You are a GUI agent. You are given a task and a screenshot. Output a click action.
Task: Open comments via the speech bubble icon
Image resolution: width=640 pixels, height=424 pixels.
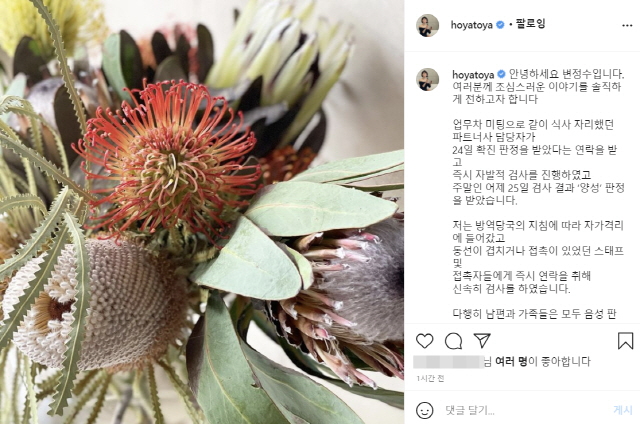453,341
